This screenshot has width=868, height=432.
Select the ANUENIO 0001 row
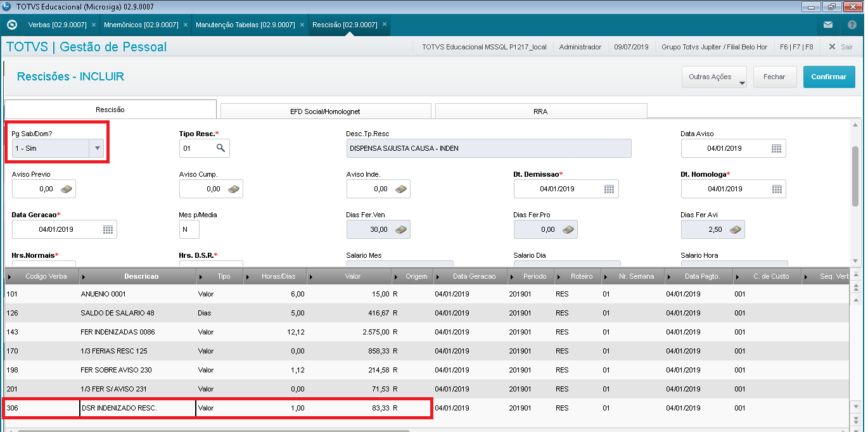pos(427,294)
